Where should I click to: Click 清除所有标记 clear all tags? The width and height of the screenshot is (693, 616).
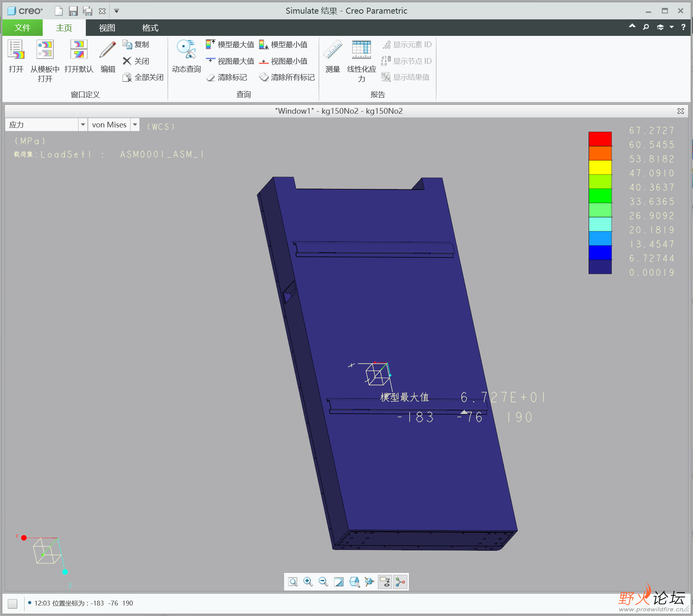pos(287,77)
